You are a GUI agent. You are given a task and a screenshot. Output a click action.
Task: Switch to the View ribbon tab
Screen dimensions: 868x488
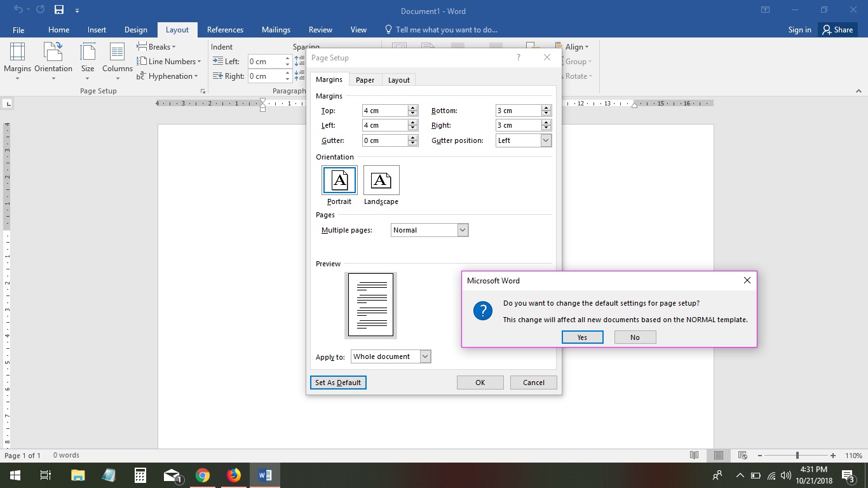click(358, 30)
